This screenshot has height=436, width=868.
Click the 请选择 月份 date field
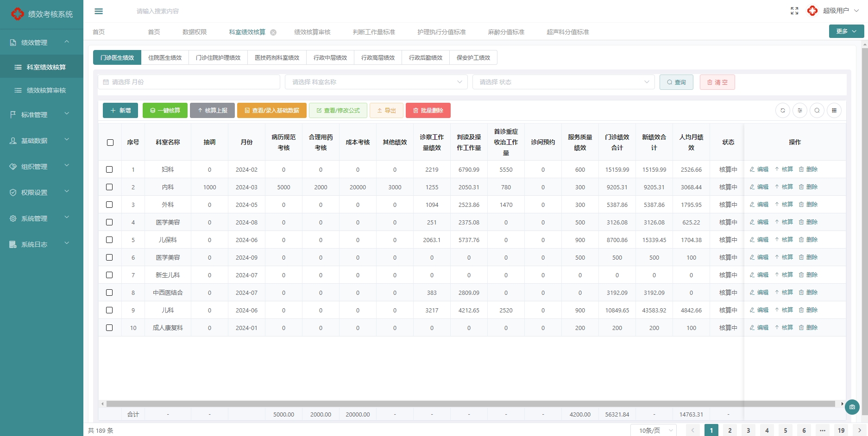coord(189,82)
